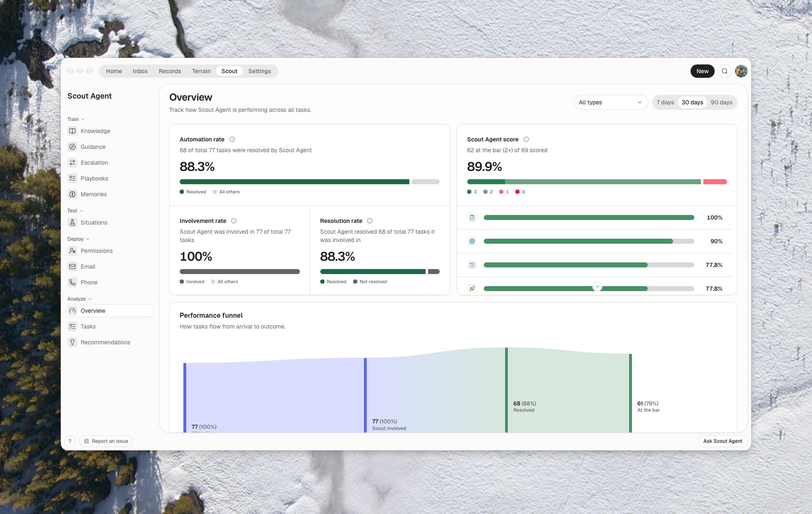The height and width of the screenshot is (514, 812).
Task: Click the New button
Action: click(702, 71)
